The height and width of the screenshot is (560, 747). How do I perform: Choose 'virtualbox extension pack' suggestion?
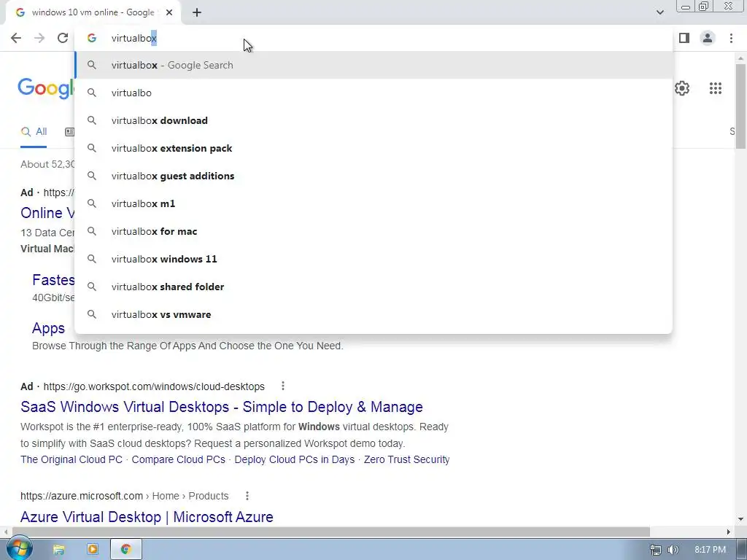point(373,148)
